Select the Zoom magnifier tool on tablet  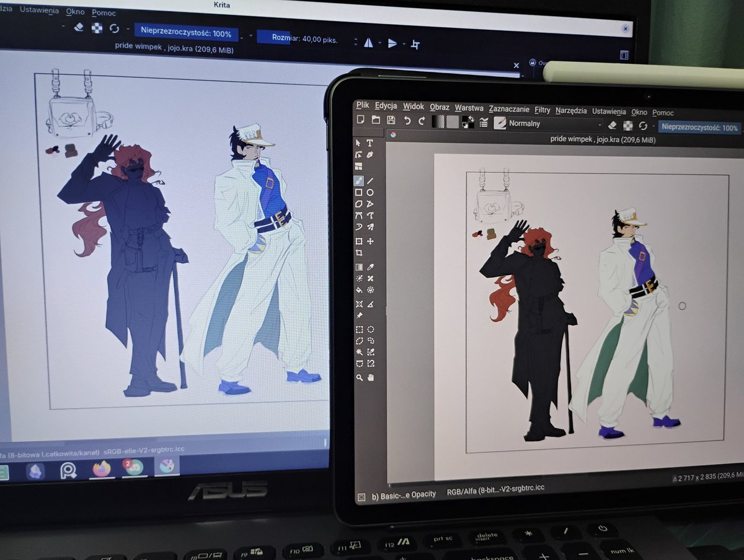[x=359, y=377]
